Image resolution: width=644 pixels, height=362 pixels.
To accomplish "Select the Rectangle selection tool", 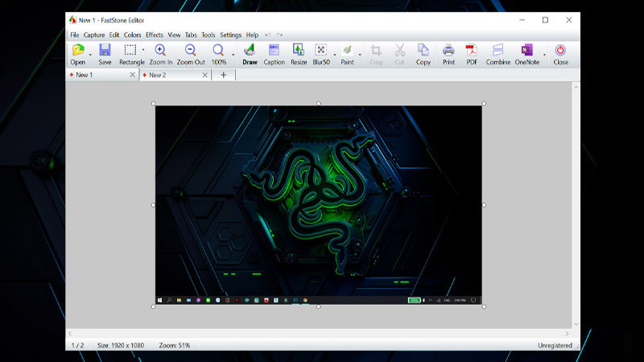I will pos(130,50).
